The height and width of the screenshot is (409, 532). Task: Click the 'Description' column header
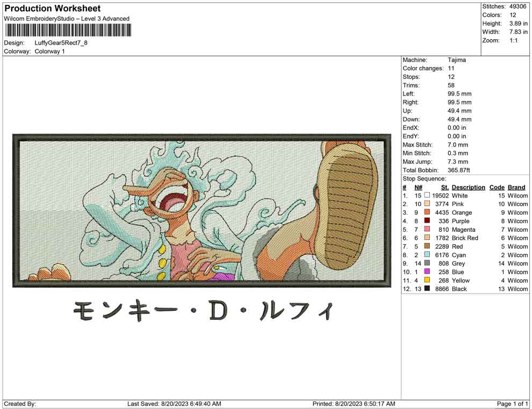[x=468, y=187]
